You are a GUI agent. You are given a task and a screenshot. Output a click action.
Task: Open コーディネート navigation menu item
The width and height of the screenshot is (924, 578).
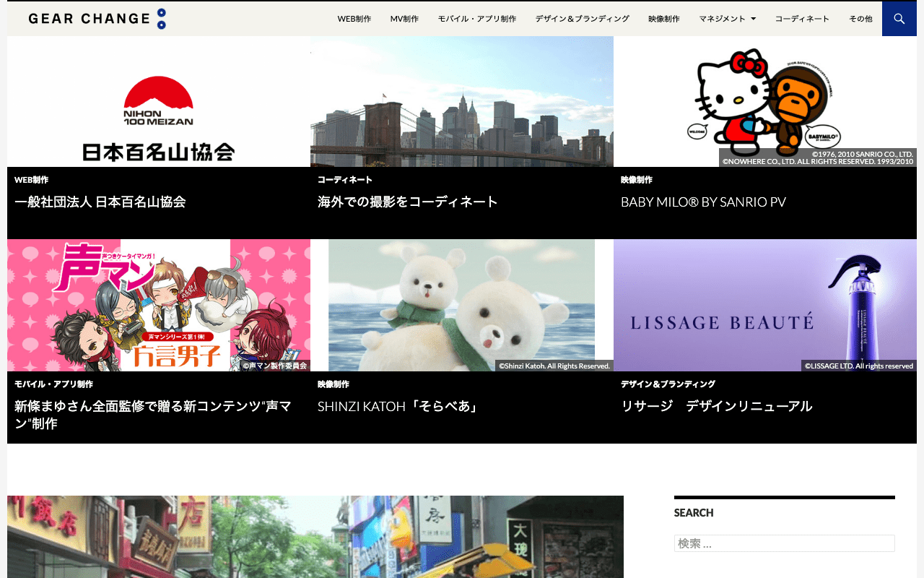click(802, 19)
